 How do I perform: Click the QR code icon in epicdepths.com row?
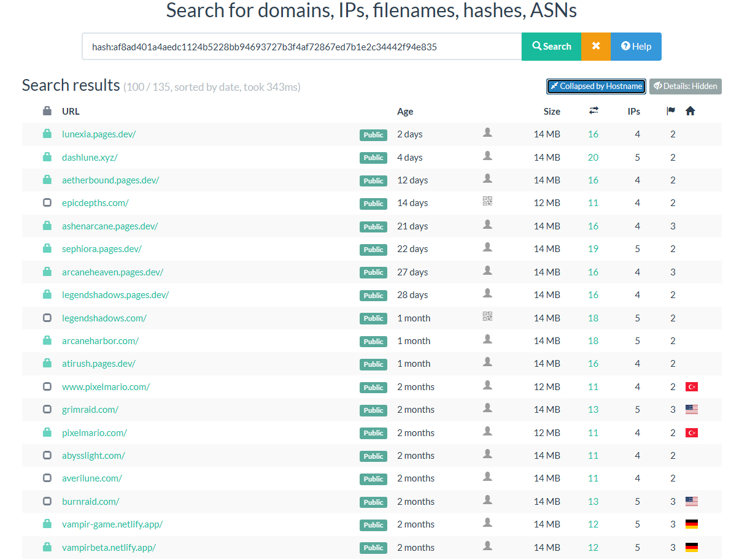point(487,201)
